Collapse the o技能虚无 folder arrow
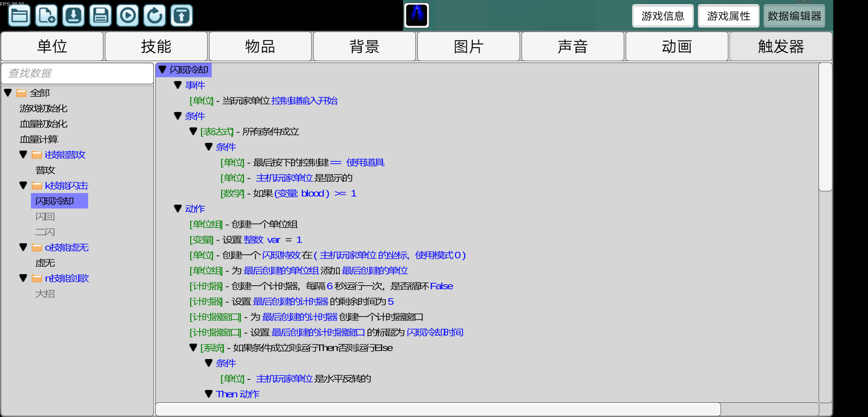This screenshot has width=868, height=417. (x=23, y=247)
